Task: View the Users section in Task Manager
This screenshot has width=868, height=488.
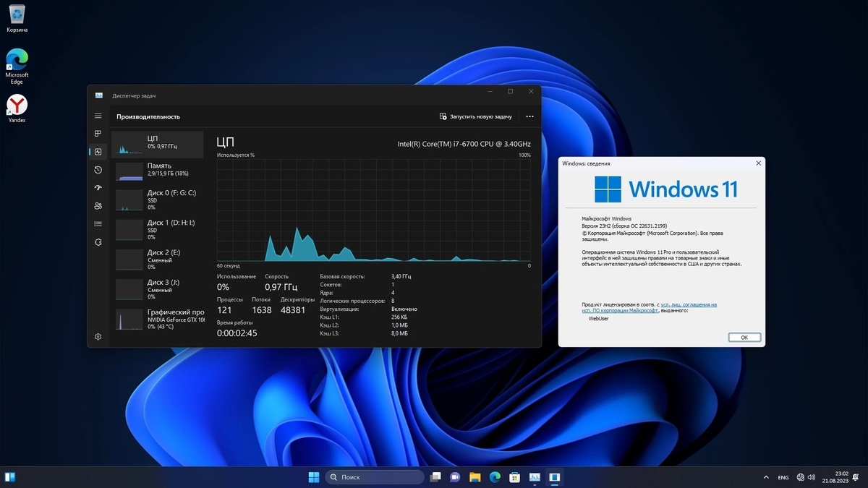Action: pos(98,206)
